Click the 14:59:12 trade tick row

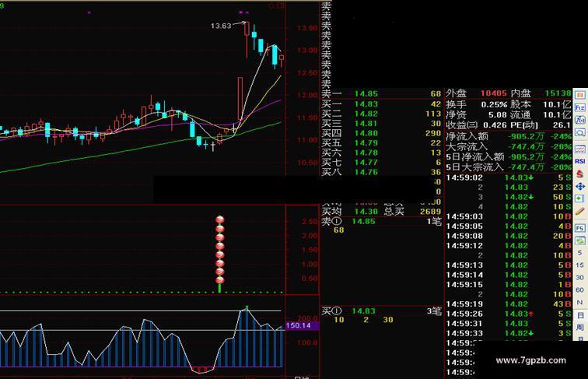pyautogui.click(x=509, y=246)
